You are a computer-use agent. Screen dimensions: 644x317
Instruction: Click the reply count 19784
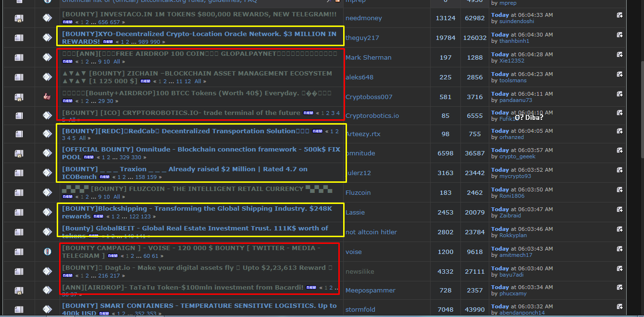(446, 38)
